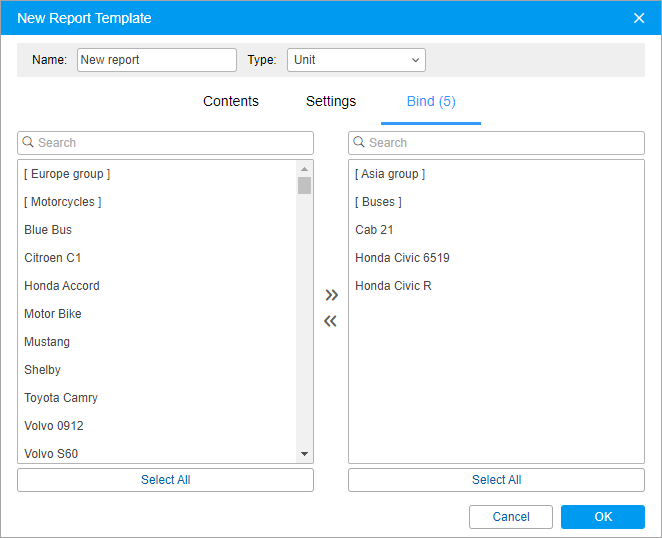Open the Type dropdown showing Unit
This screenshot has height=538, width=662.
[356, 60]
